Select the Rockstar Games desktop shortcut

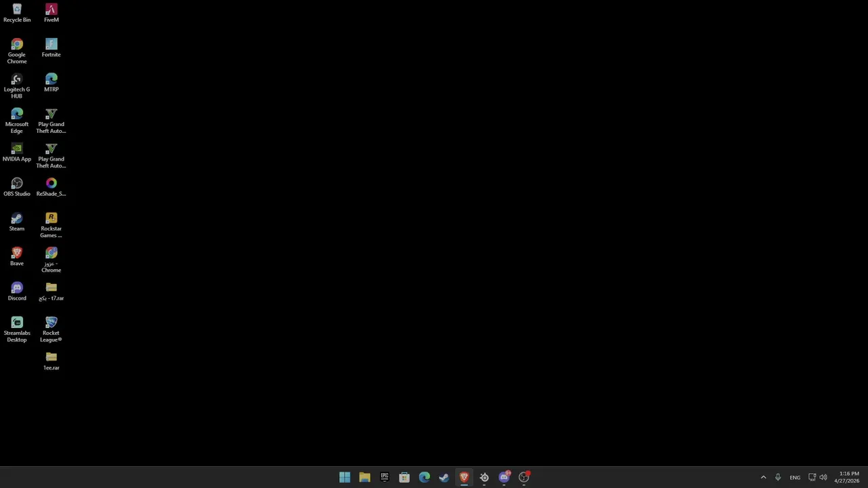tap(51, 225)
